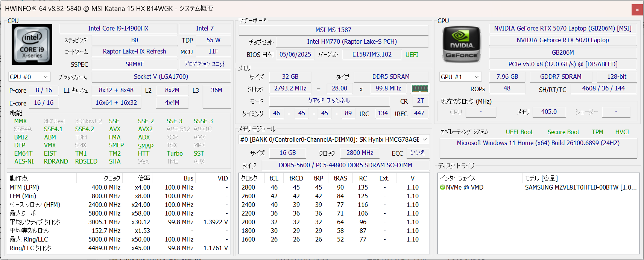Click the Intel Core i9 X-series logo
This screenshot has width=644, height=260.
(x=32, y=44)
